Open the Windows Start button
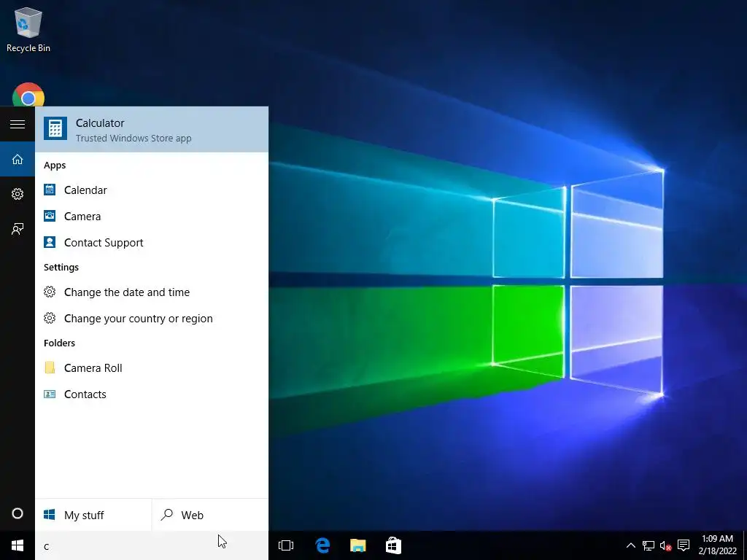Screen dimensions: 747x560 (18, 545)
